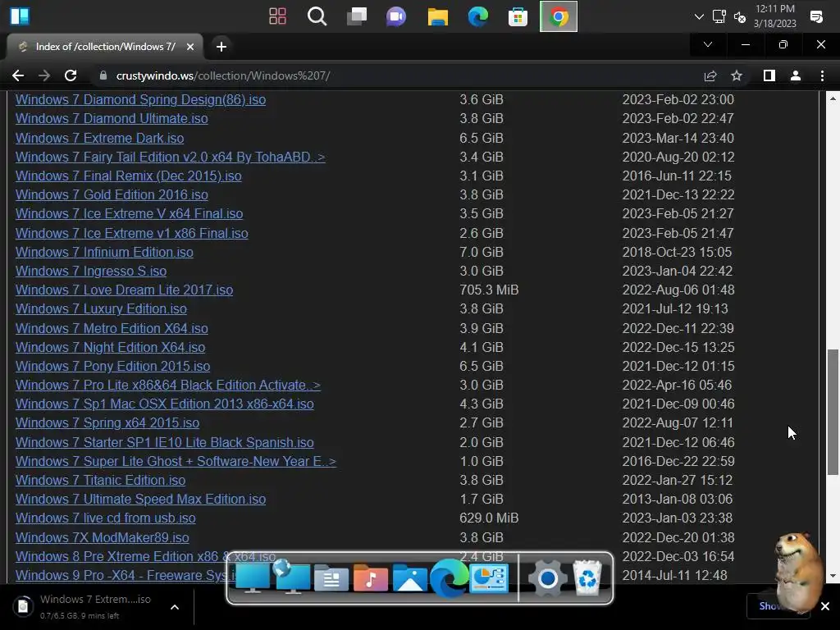840x630 pixels.
Task: Open Windows 7 Infinium Edition.iso link
Action: (104, 252)
